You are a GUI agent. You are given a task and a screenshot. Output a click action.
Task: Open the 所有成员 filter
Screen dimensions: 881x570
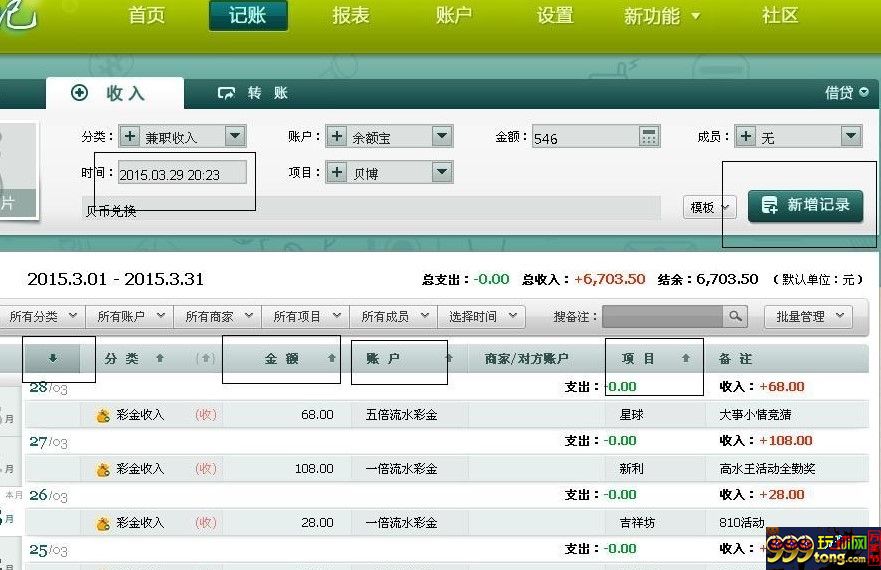(394, 316)
